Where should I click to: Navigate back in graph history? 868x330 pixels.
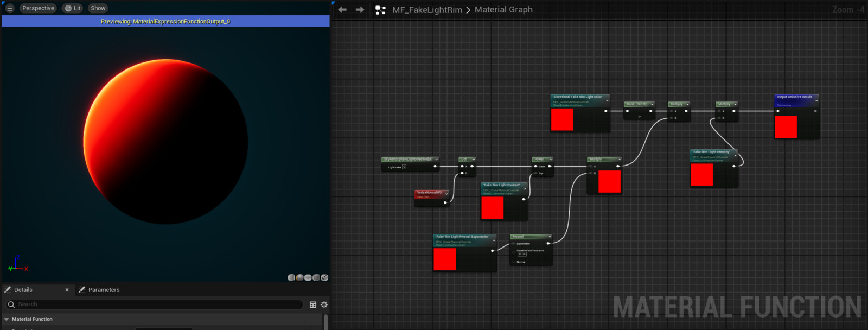pyautogui.click(x=342, y=10)
